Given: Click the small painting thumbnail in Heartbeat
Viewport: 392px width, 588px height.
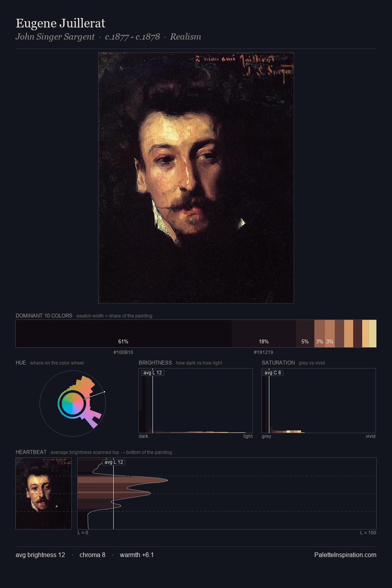Looking at the screenshot, I should click(x=44, y=494).
